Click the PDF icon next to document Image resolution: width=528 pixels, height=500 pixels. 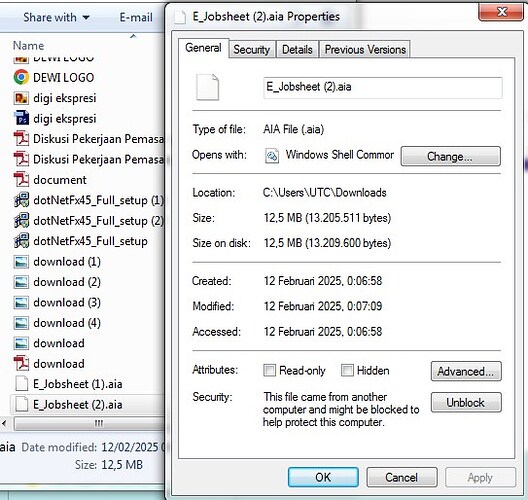click(21, 180)
